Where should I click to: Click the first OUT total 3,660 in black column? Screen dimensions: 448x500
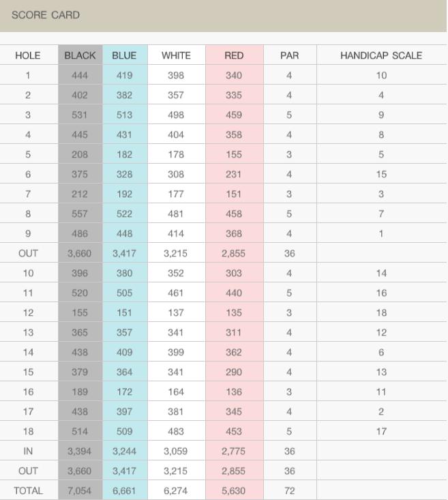pos(79,253)
